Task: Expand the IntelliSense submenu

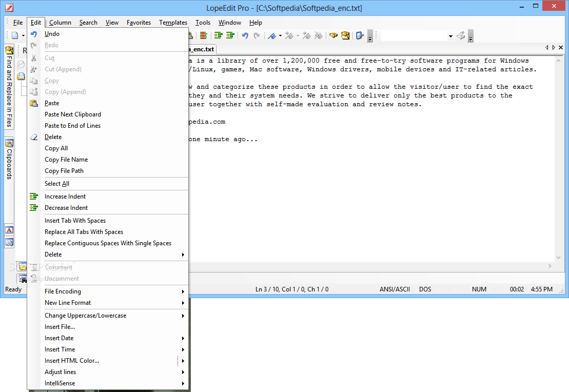Action: [x=108, y=383]
